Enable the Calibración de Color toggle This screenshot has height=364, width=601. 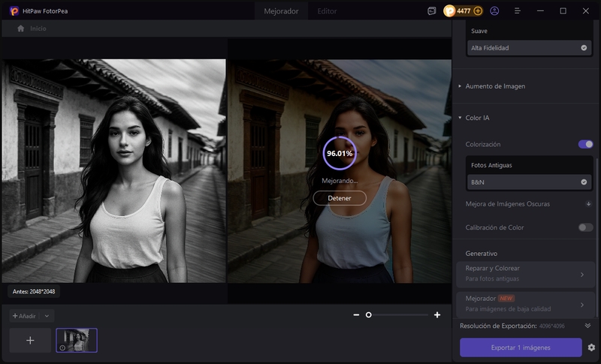[x=585, y=227]
